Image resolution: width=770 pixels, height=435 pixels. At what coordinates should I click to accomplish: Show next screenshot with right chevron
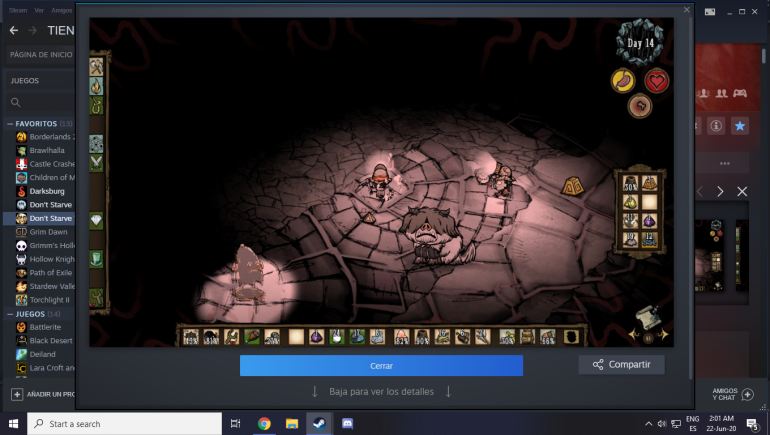click(x=720, y=191)
